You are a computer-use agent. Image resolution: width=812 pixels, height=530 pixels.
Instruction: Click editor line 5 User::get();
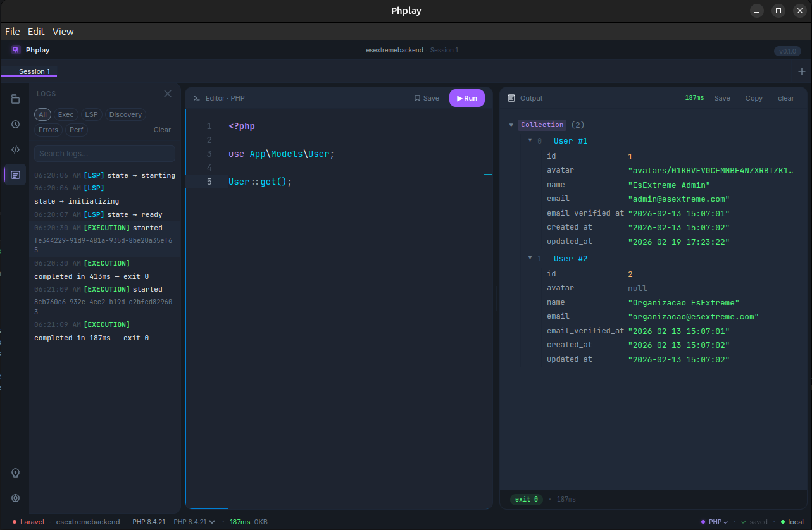click(x=260, y=182)
